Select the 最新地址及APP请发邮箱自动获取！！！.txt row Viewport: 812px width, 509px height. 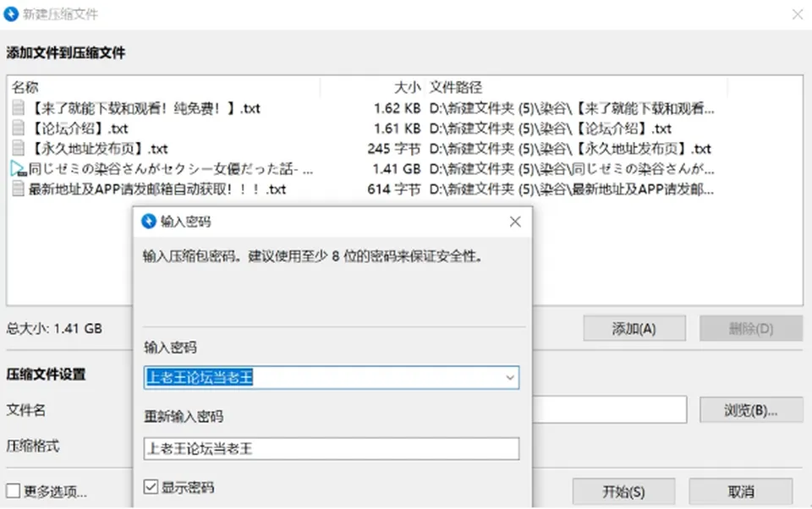tap(363, 189)
